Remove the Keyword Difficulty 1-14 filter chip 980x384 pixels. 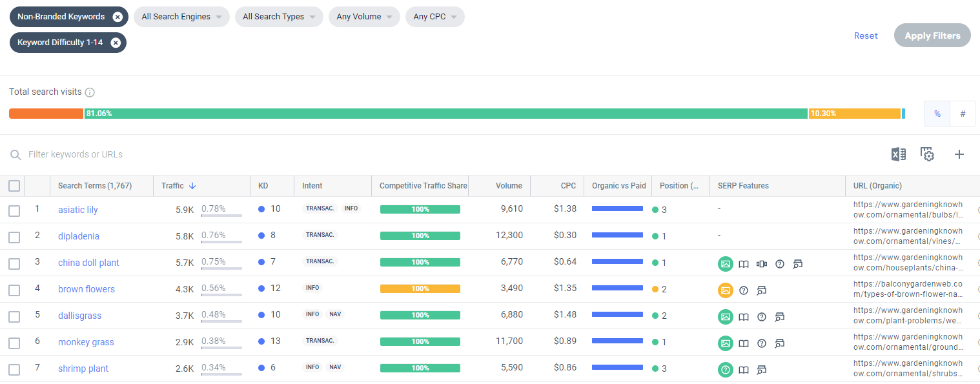(x=116, y=43)
